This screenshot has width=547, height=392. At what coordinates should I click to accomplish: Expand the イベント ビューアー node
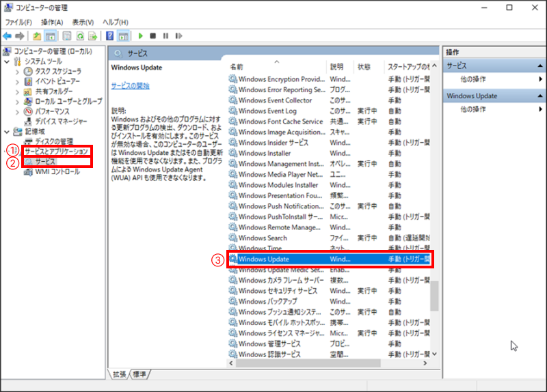point(17,82)
